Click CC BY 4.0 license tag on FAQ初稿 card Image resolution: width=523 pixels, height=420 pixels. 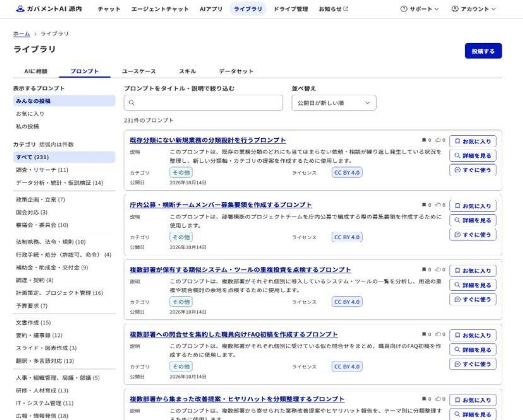(347, 366)
